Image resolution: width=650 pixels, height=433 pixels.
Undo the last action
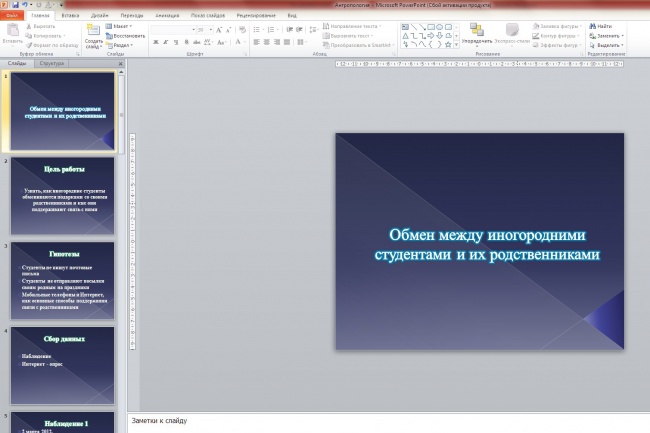pyautogui.click(x=24, y=5)
